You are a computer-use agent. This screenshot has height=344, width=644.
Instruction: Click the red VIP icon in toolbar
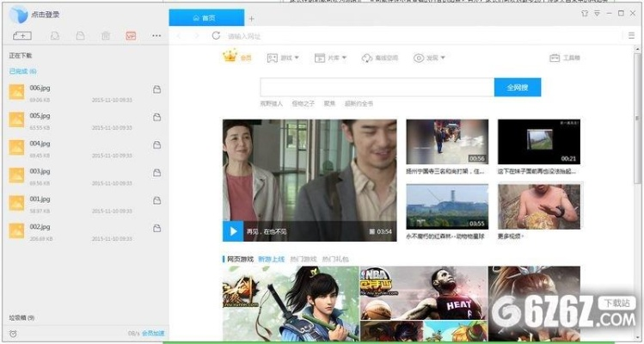(x=131, y=36)
